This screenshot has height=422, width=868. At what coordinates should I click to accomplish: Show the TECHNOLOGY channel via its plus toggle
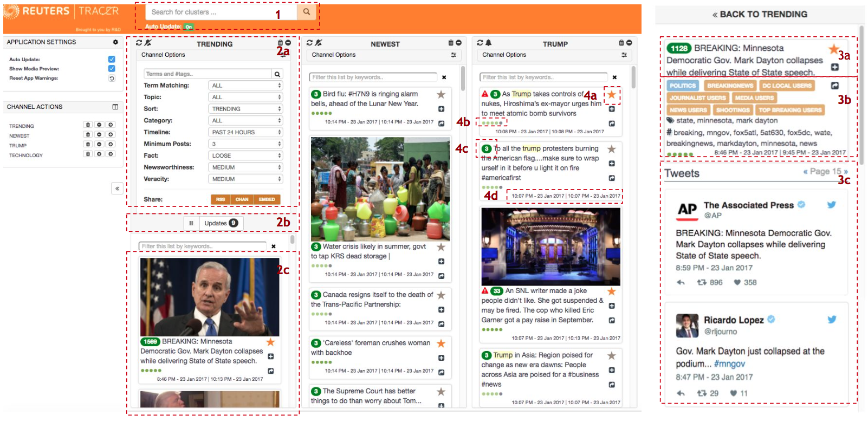click(x=99, y=154)
